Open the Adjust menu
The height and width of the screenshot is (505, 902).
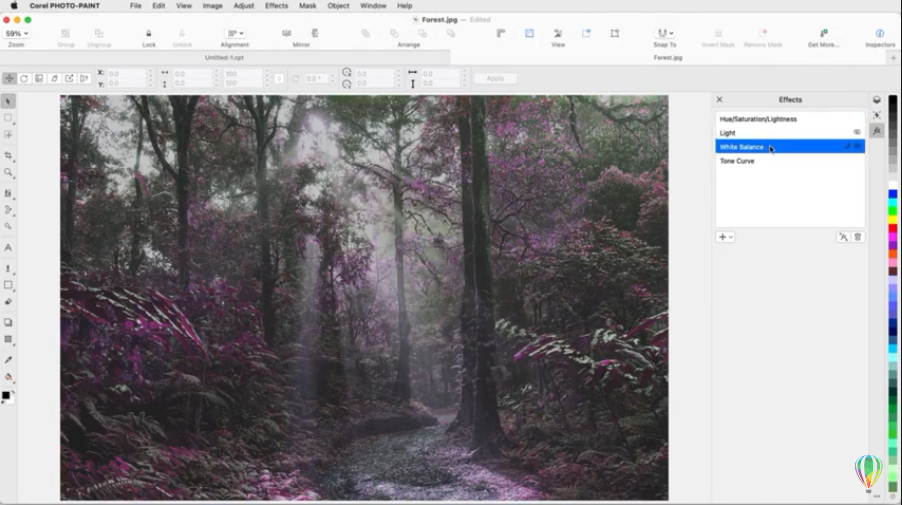click(x=244, y=6)
